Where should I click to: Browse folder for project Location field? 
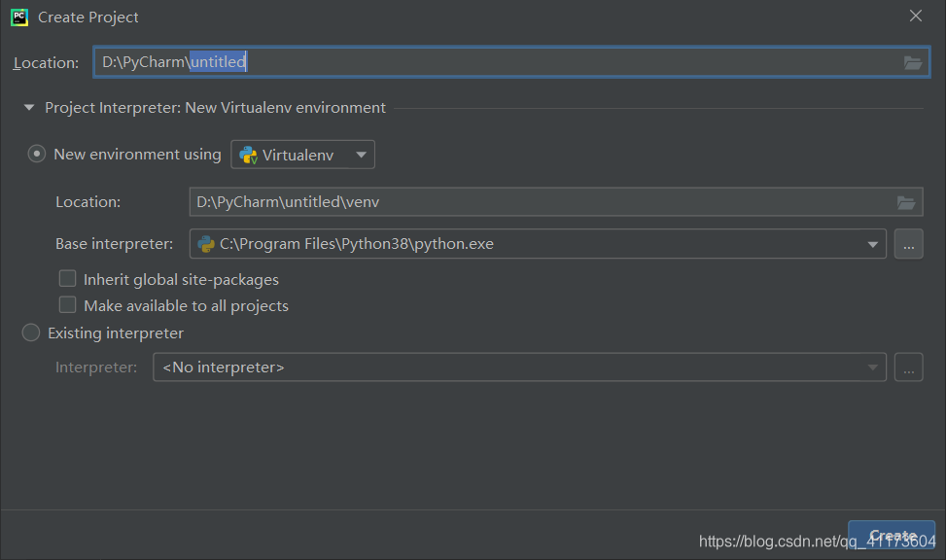click(913, 62)
